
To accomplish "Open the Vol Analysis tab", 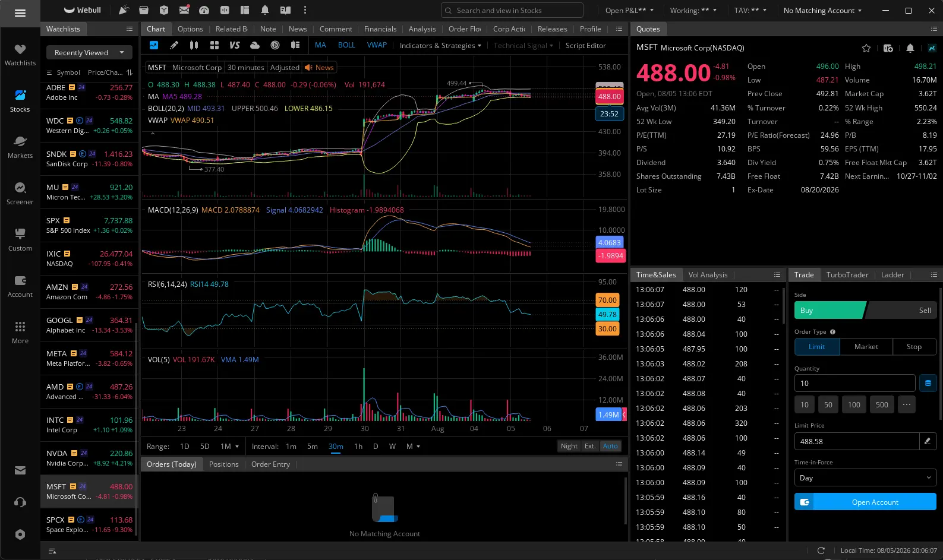I will tap(708, 275).
